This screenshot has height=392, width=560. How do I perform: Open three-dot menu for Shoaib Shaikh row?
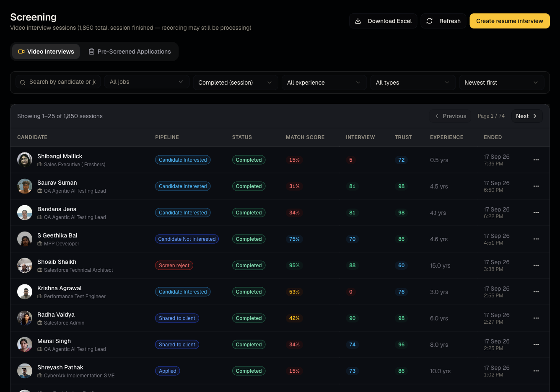(536, 266)
